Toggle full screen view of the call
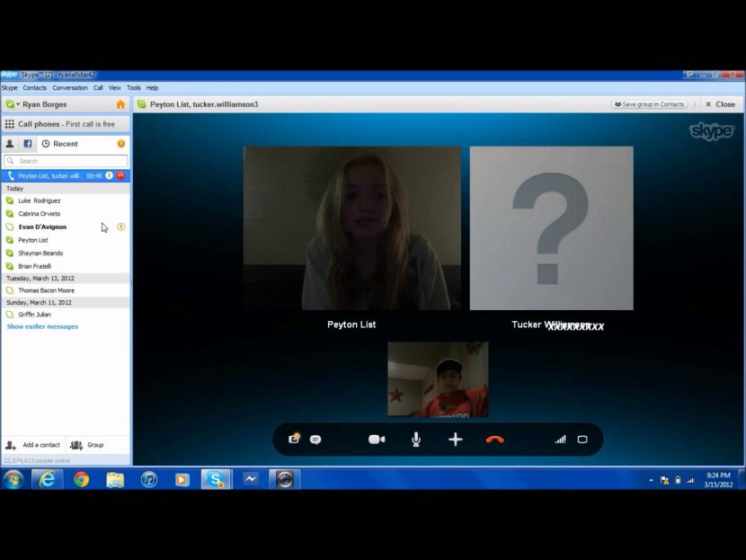746x560 pixels. click(582, 440)
